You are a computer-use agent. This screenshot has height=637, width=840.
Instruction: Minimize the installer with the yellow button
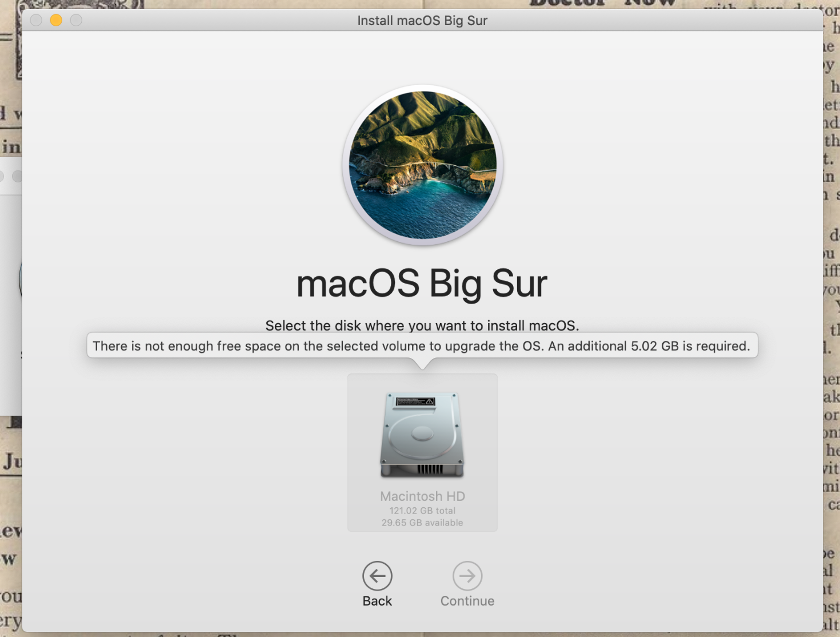[x=56, y=21]
